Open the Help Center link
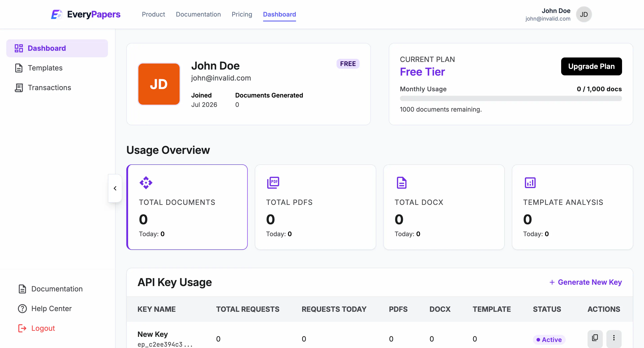The height and width of the screenshot is (348, 644). click(x=52, y=309)
